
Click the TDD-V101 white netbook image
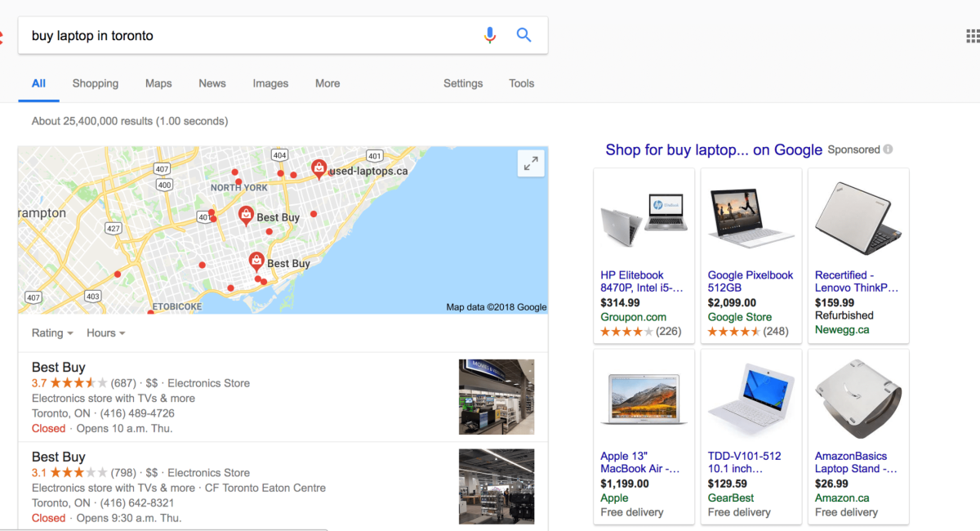[x=751, y=400]
